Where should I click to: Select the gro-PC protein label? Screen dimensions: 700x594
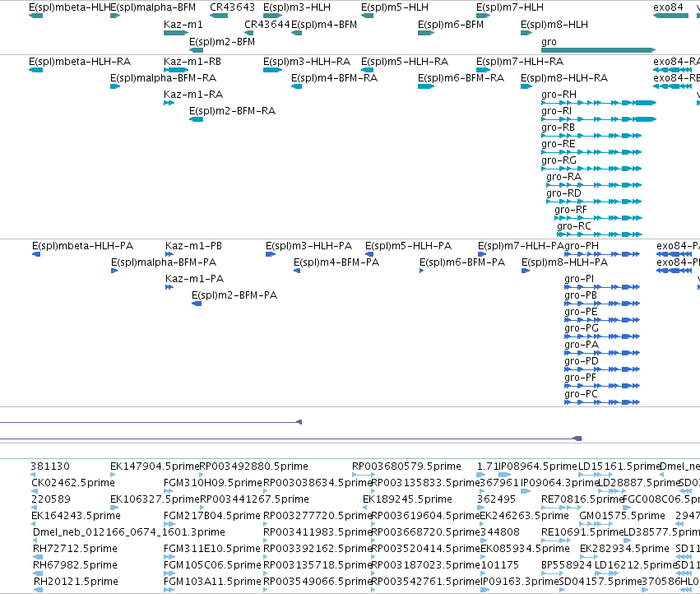pyautogui.click(x=581, y=394)
